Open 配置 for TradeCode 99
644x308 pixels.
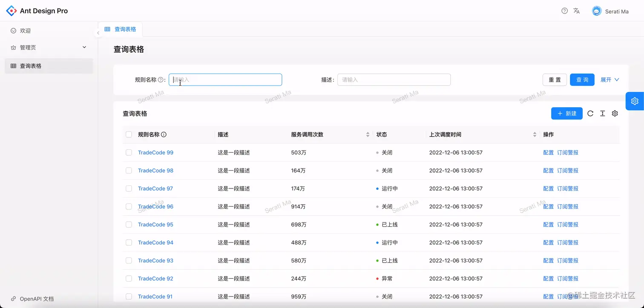click(548, 152)
